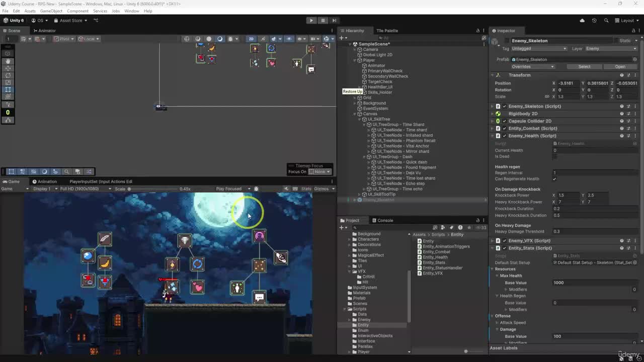Click the prefab object picker circle icon

(635, 59)
